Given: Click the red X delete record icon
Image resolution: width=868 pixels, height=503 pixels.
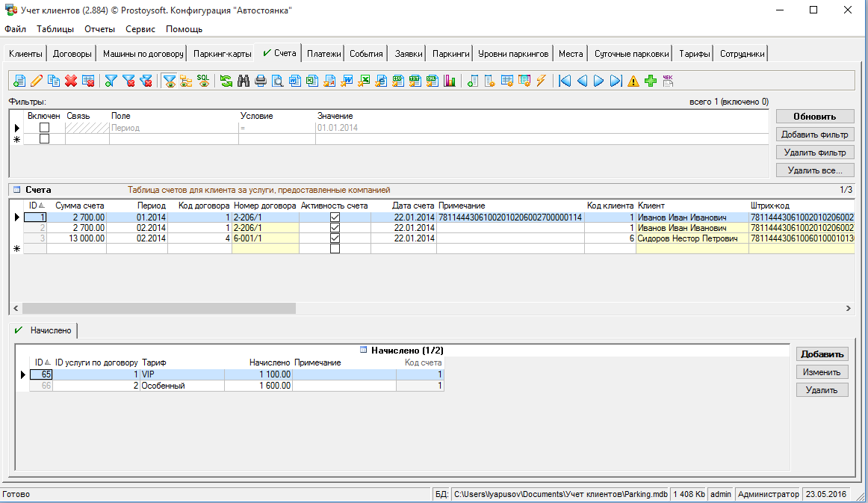Looking at the screenshot, I should (71, 81).
